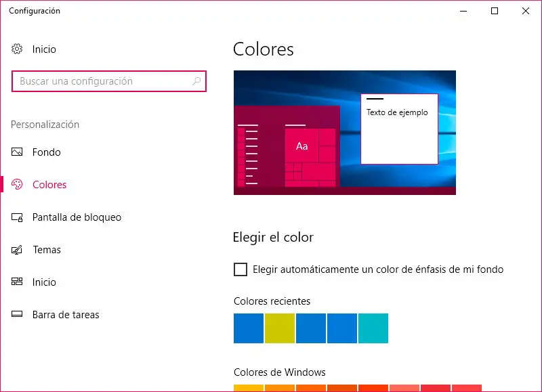This screenshot has height=392, width=542.
Task: Click the Fondo picture icon
Action: coord(18,152)
